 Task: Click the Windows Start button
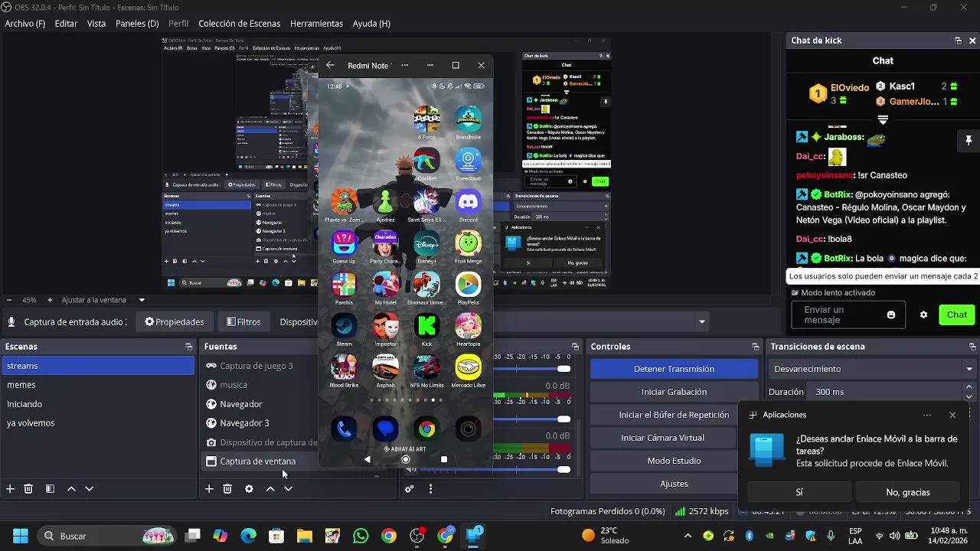pos(21,536)
